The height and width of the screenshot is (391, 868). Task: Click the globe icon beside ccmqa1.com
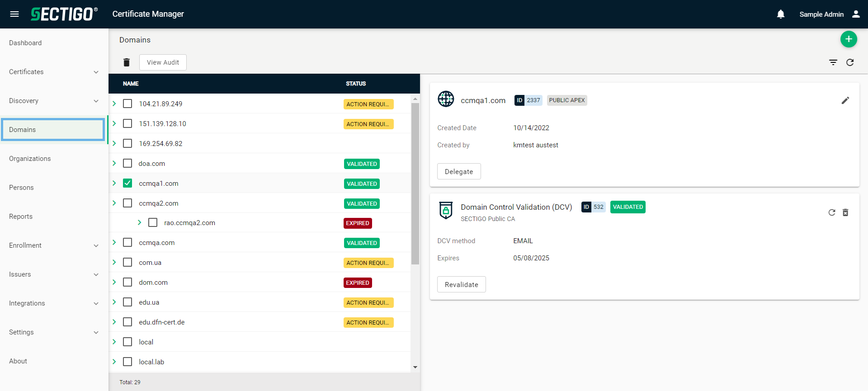446,99
